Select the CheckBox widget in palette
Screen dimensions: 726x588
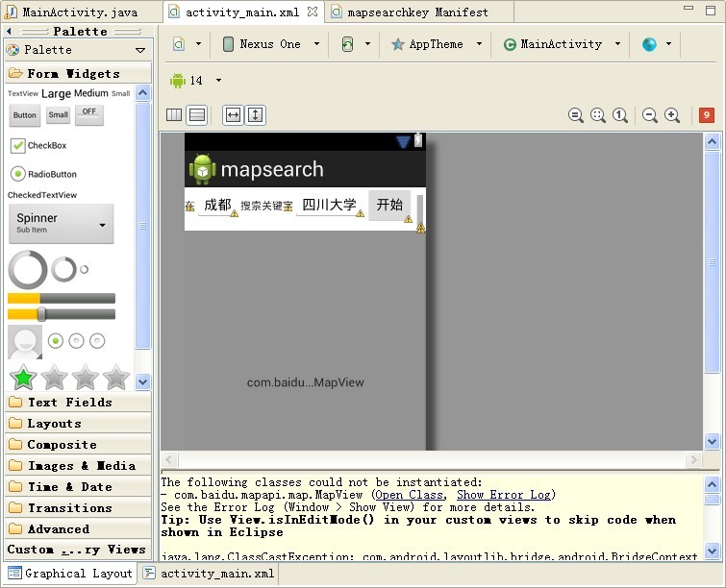click(38, 145)
